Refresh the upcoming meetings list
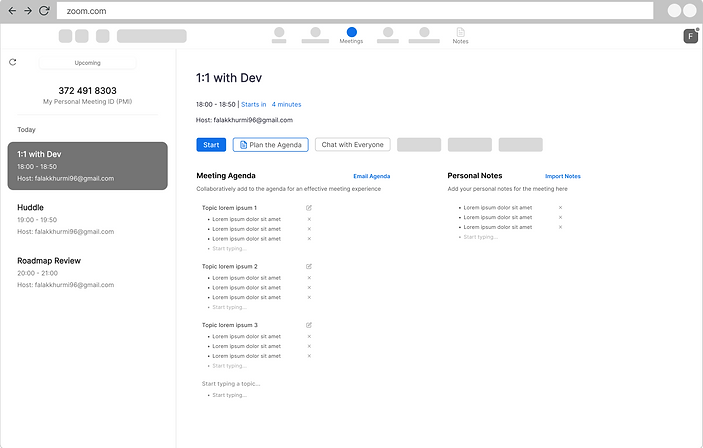The width and height of the screenshot is (703, 448). click(x=13, y=62)
